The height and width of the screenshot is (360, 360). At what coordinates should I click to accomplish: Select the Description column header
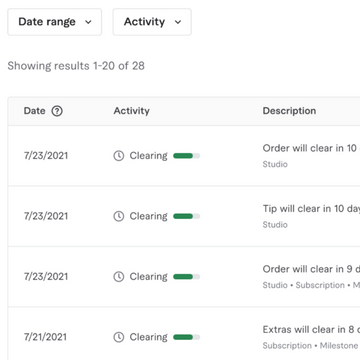(289, 111)
